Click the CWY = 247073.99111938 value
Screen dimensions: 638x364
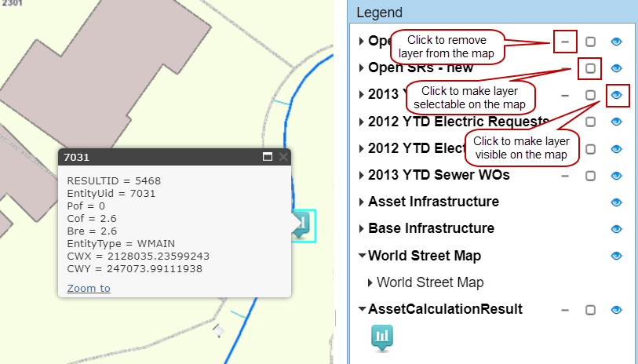[x=155, y=269]
